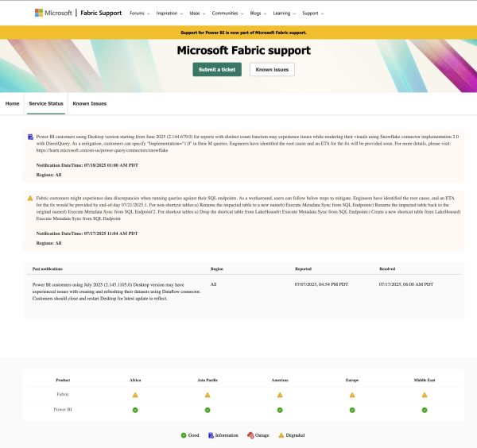Click the warning icon beside SQL endpoint notice

tap(30, 199)
